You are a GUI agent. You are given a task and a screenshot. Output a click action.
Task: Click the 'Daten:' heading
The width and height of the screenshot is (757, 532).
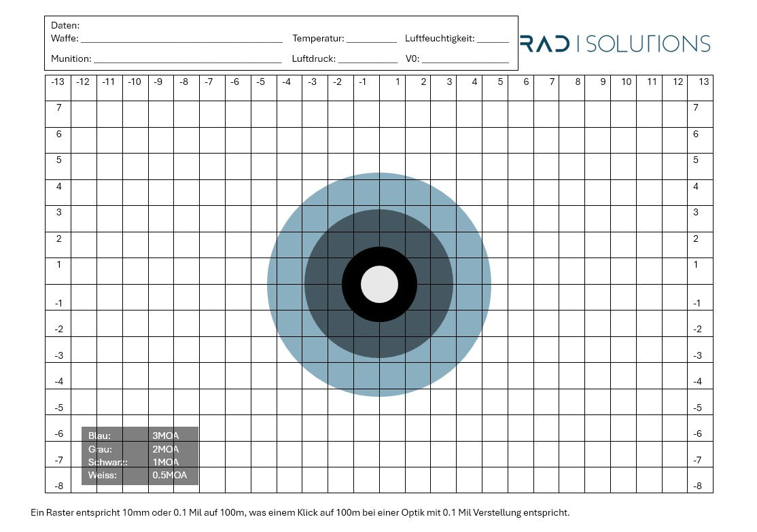coord(65,26)
